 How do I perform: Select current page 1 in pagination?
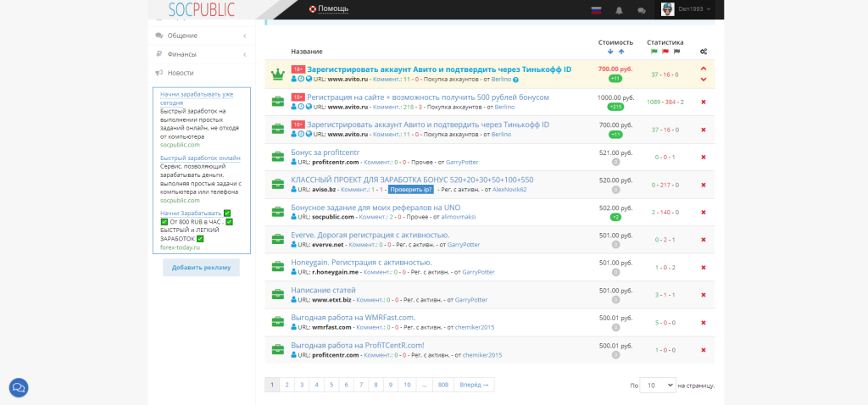click(272, 385)
